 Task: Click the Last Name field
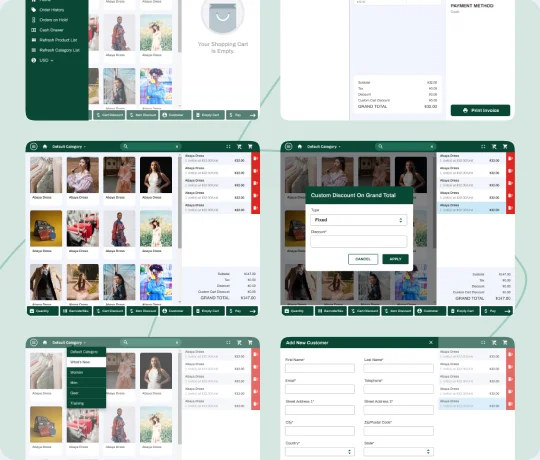click(398, 368)
